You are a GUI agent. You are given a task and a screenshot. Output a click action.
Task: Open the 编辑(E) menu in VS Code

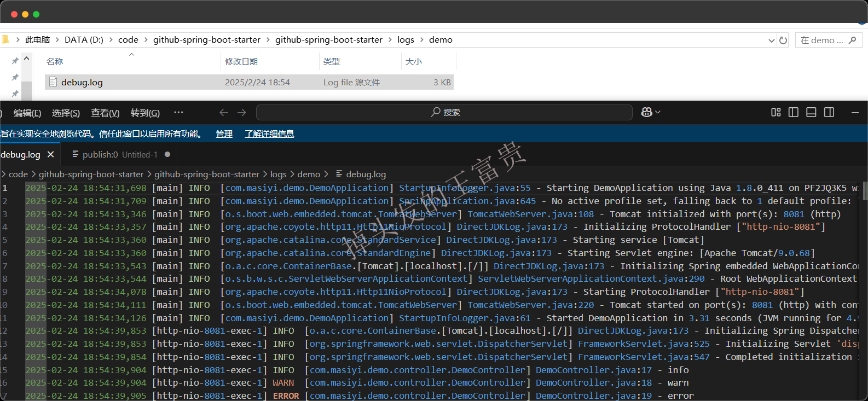point(27,113)
